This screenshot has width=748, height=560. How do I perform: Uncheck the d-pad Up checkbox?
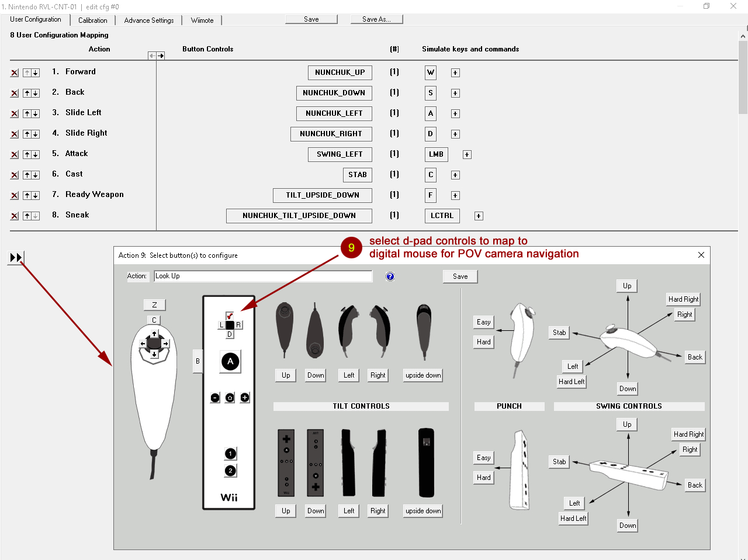coord(230,316)
